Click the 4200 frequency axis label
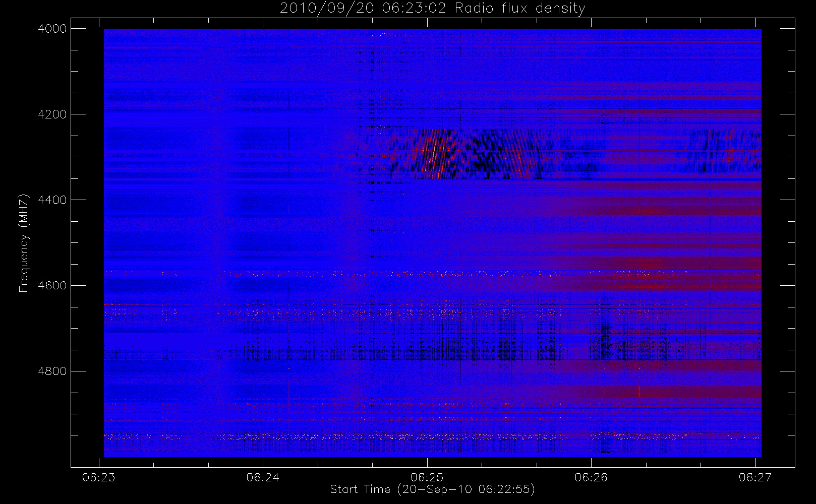The height and width of the screenshot is (504, 816). pos(52,114)
